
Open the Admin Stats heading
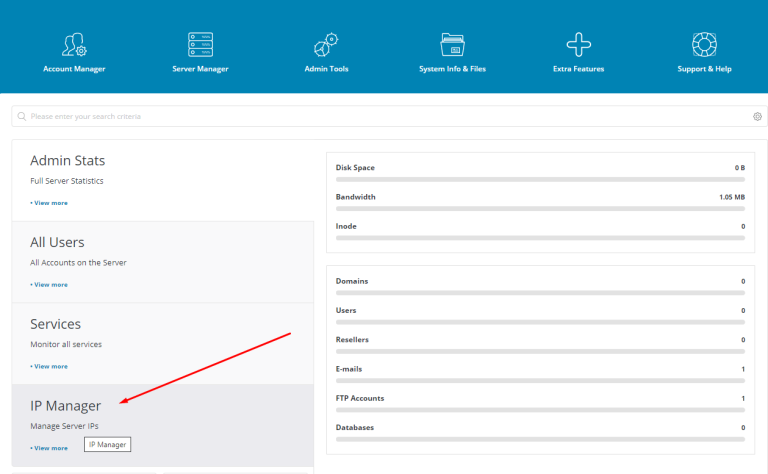click(67, 160)
